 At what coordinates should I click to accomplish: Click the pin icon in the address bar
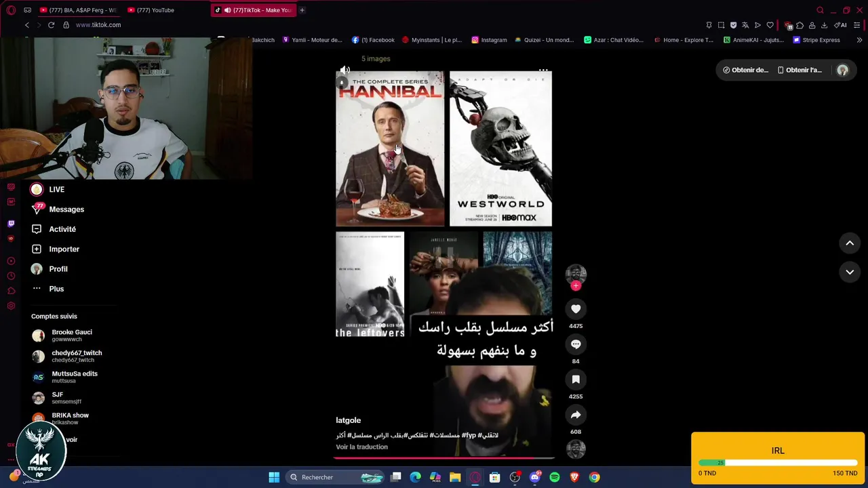click(x=709, y=25)
